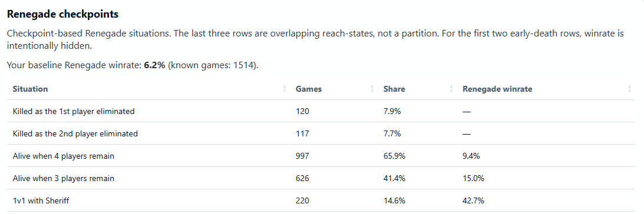The height and width of the screenshot is (214, 644).
Task: Click the bold 6.2% baseline winrate
Action: (154, 65)
